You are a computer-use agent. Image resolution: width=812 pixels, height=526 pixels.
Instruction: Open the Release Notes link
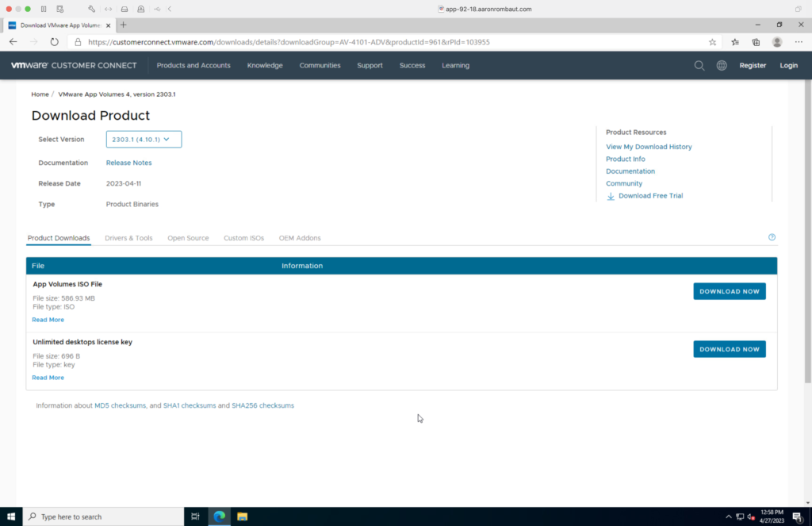pyautogui.click(x=128, y=163)
